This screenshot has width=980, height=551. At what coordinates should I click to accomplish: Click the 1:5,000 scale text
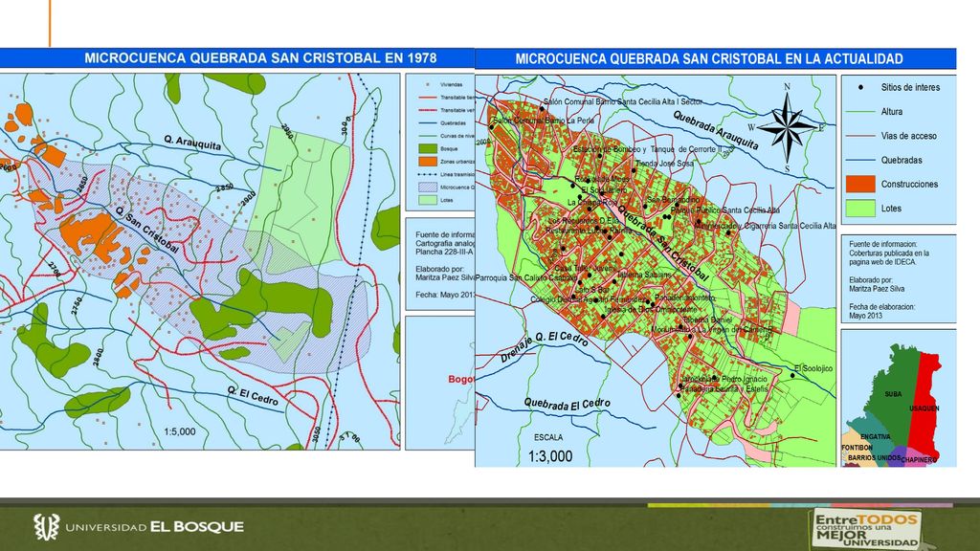[x=179, y=431]
